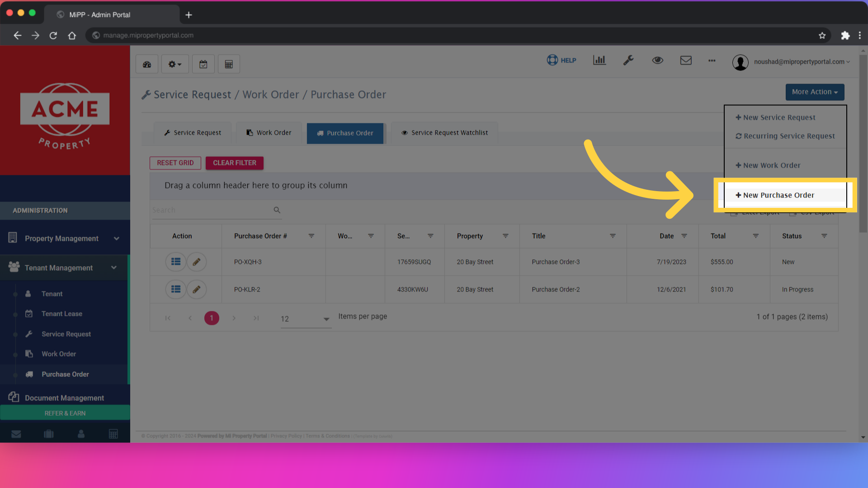The width and height of the screenshot is (868, 488).
Task: Expand Property Management sidebar section
Action: [x=65, y=238]
